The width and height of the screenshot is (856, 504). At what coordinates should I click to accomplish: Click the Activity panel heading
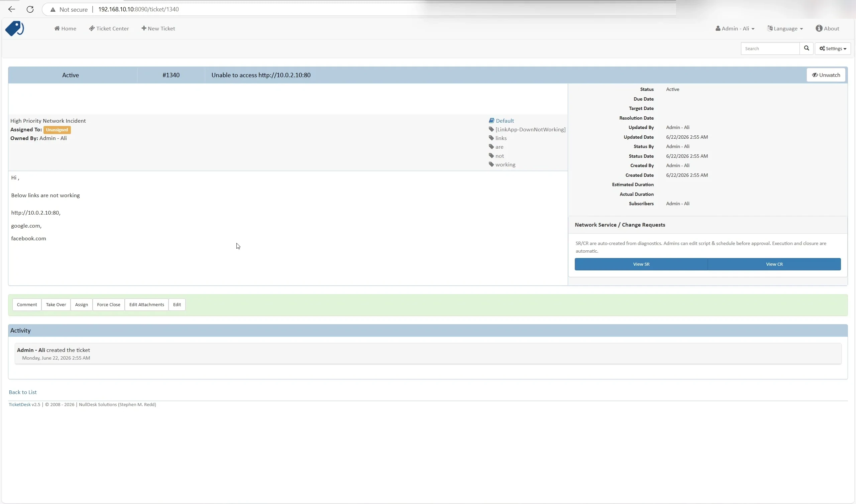click(x=20, y=331)
